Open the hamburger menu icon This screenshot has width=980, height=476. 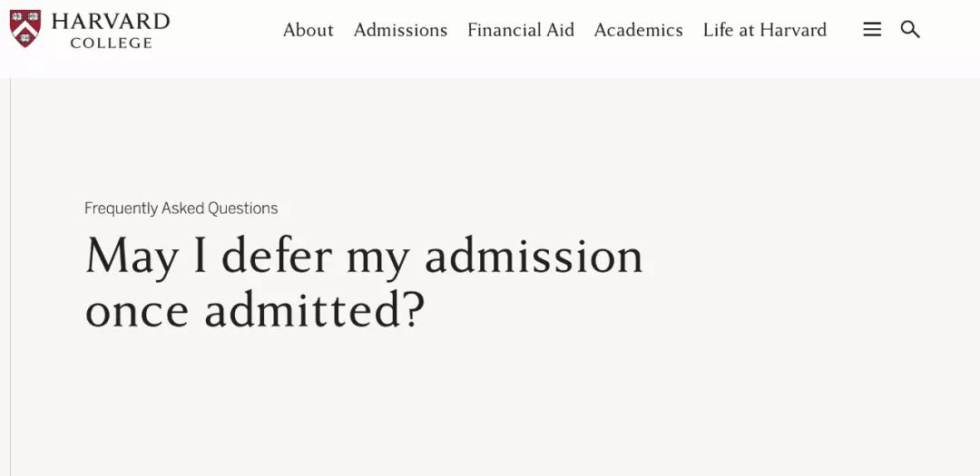pos(872,29)
